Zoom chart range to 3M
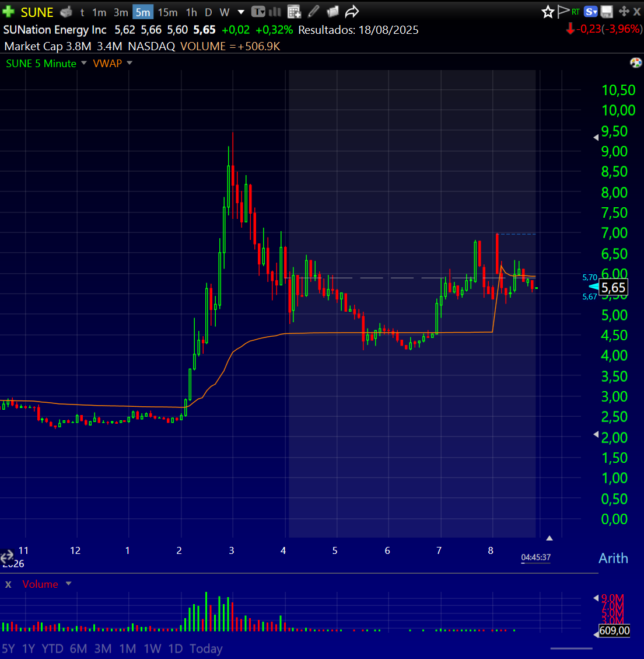644x659 pixels. click(103, 648)
